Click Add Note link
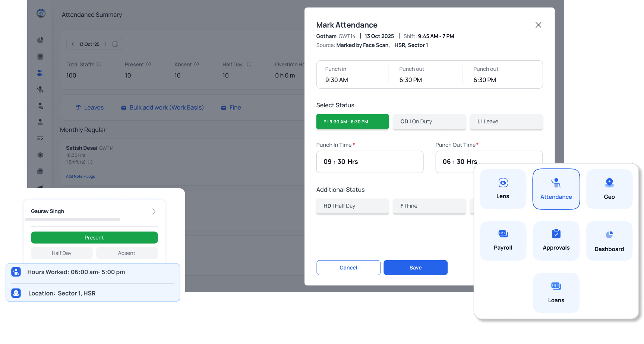 tap(74, 176)
